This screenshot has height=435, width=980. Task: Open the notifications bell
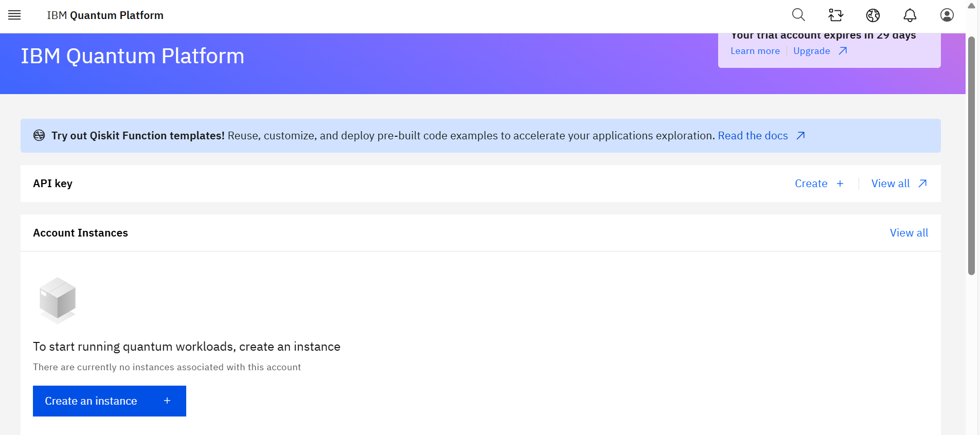coord(910,15)
